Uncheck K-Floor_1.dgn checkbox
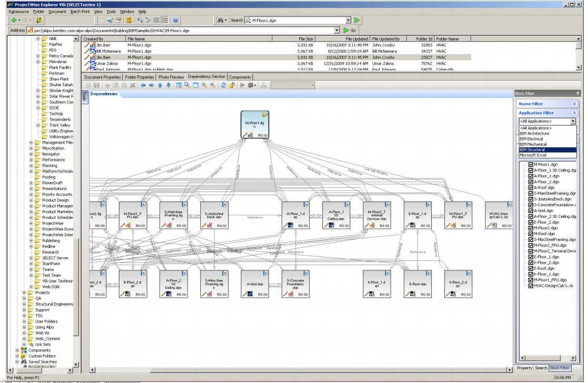The height and width of the screenshot is (383, 588). click(x=531, y=274)
